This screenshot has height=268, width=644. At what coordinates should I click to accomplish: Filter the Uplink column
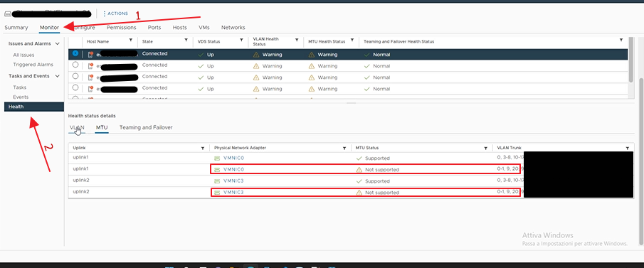[x=203, y=148]
